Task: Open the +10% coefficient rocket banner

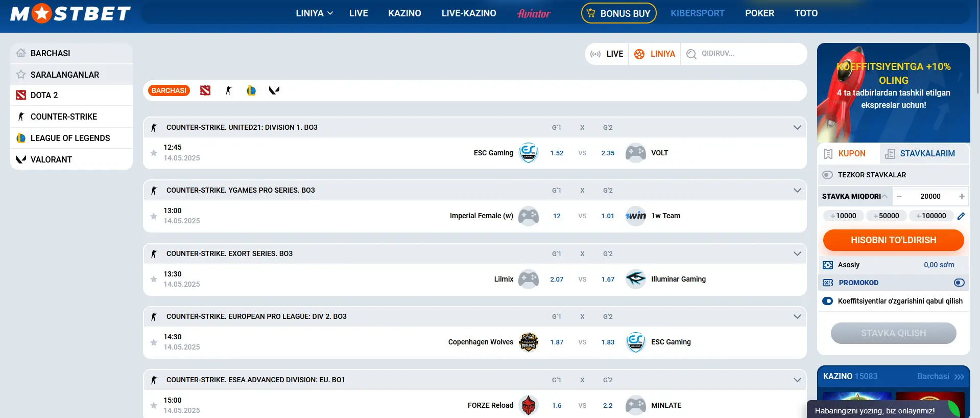Action: pos(894,92)
